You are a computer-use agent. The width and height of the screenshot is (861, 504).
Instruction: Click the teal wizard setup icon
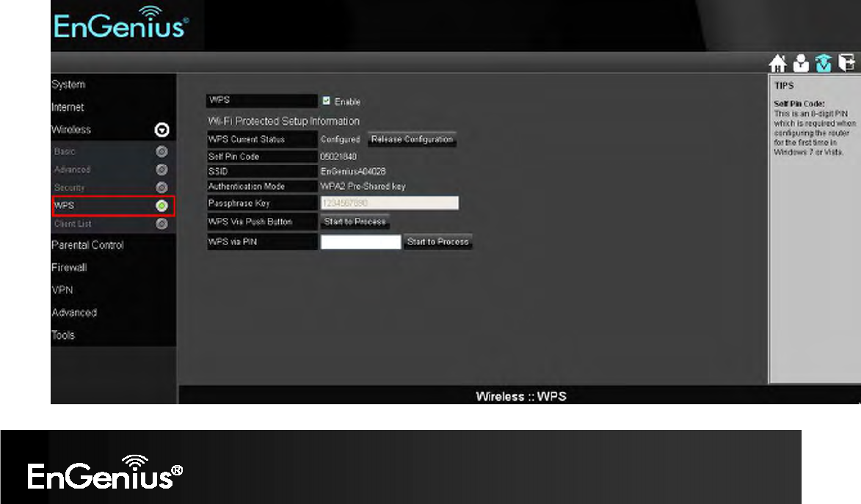point(823,64)
